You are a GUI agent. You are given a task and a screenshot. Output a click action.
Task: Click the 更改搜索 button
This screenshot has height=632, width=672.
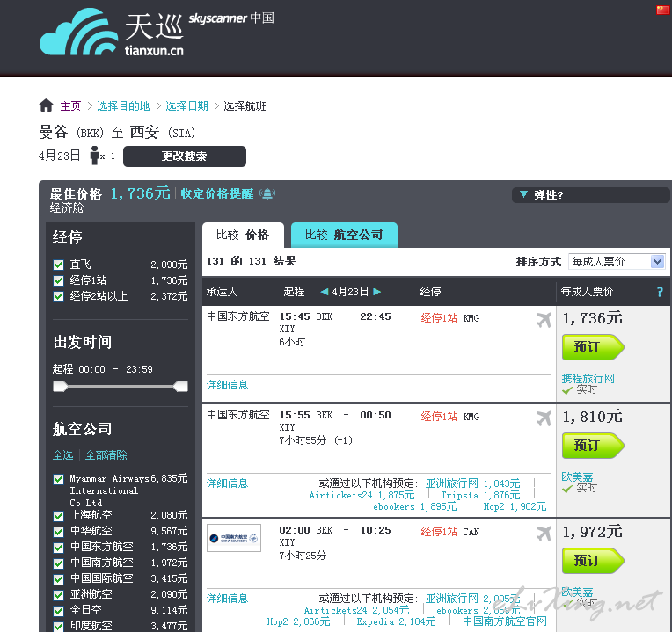(x=185, y=156)
